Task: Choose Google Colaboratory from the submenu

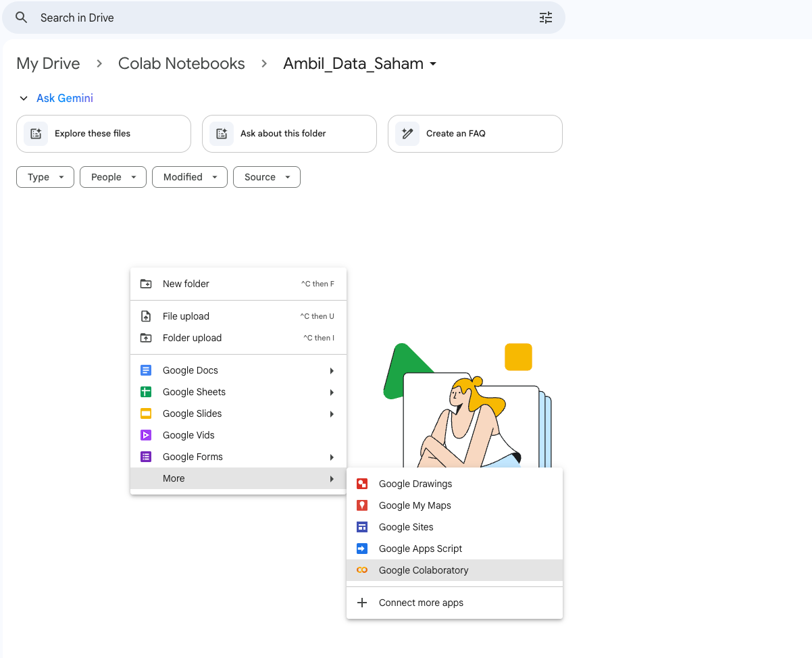Action: [455, 570]
